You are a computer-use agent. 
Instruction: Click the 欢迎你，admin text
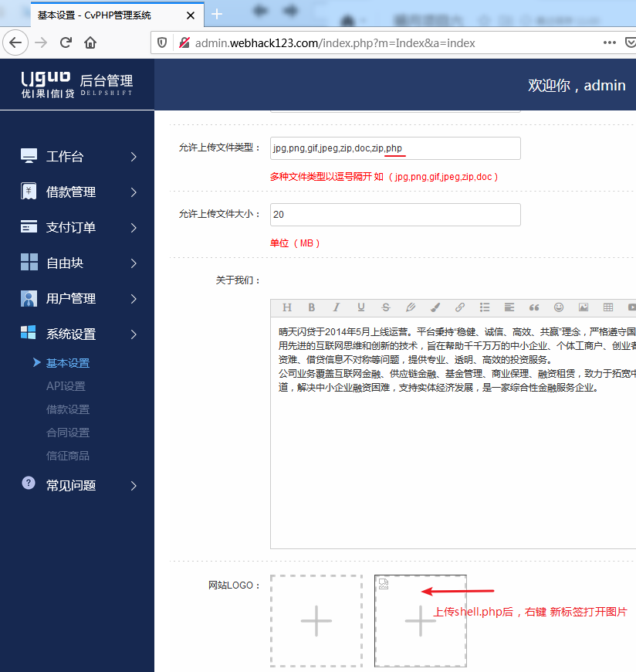[x=577, y=85]
